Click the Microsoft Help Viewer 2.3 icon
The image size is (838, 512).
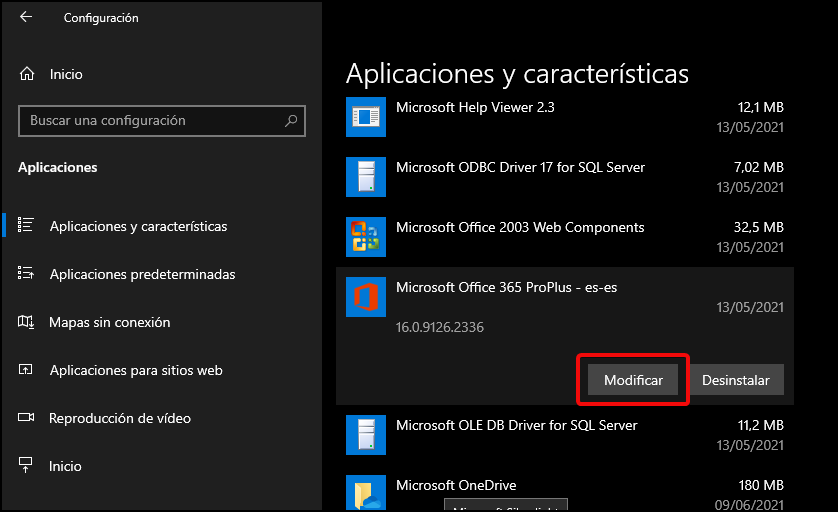366,117
